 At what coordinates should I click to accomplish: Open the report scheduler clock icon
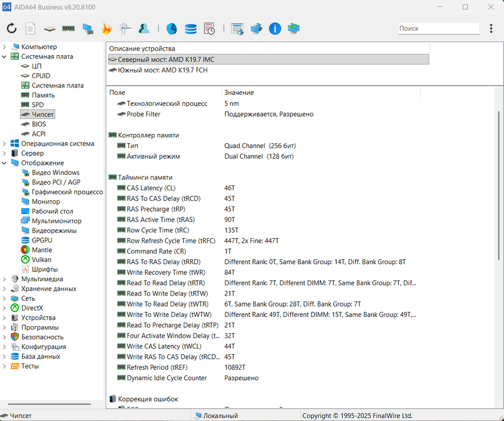(209, 28)
